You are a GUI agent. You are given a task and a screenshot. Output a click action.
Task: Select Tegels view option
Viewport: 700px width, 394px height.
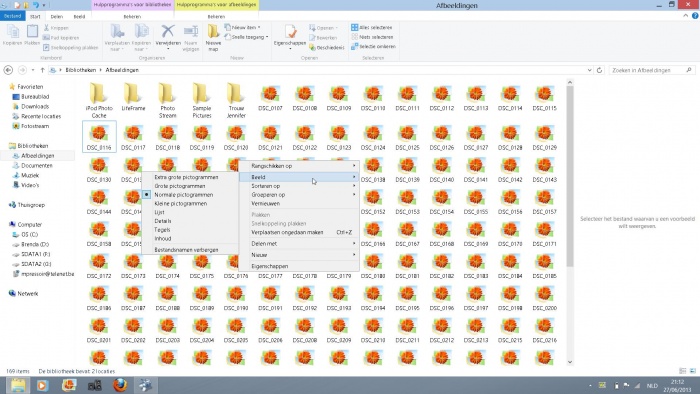coord(162,230)
